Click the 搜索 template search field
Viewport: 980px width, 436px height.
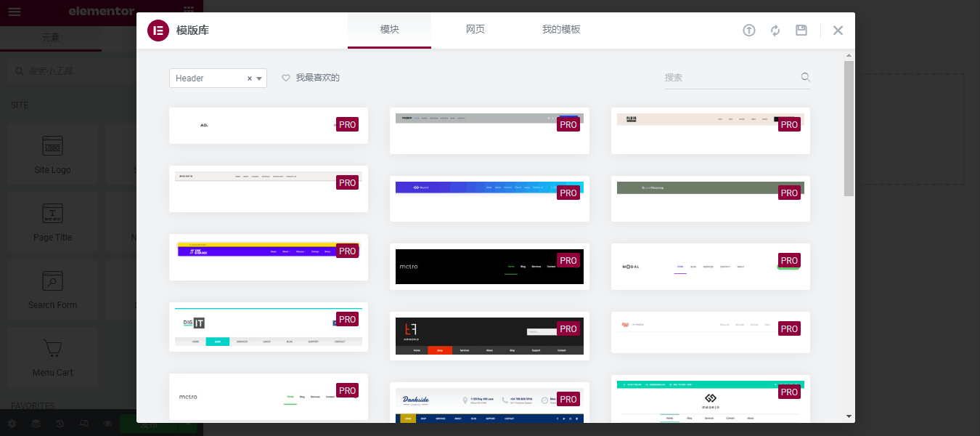click(x=730, y=78)
